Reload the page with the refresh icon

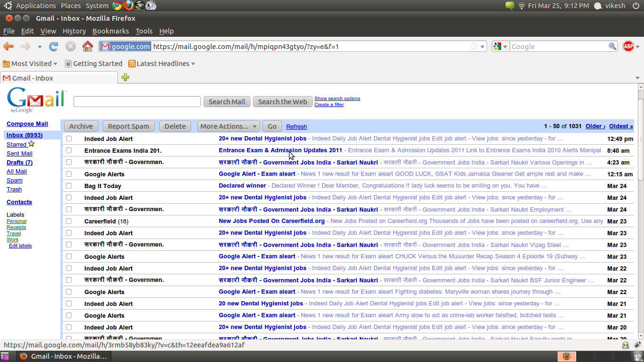pos(54,46)
